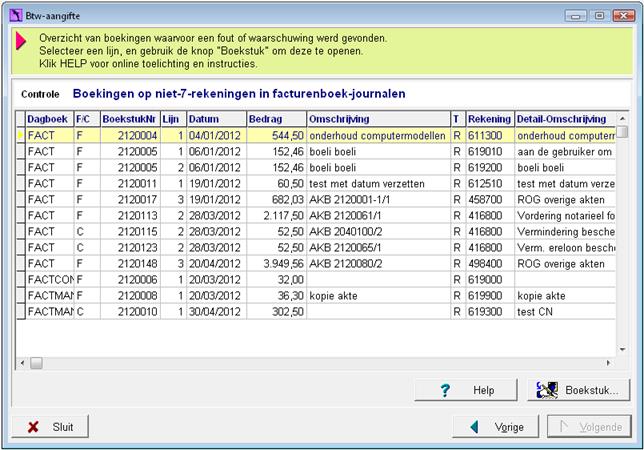Close the dialog with Sluit
The width and height of the screenshot is (644, 450).
(x=50, y=427)
